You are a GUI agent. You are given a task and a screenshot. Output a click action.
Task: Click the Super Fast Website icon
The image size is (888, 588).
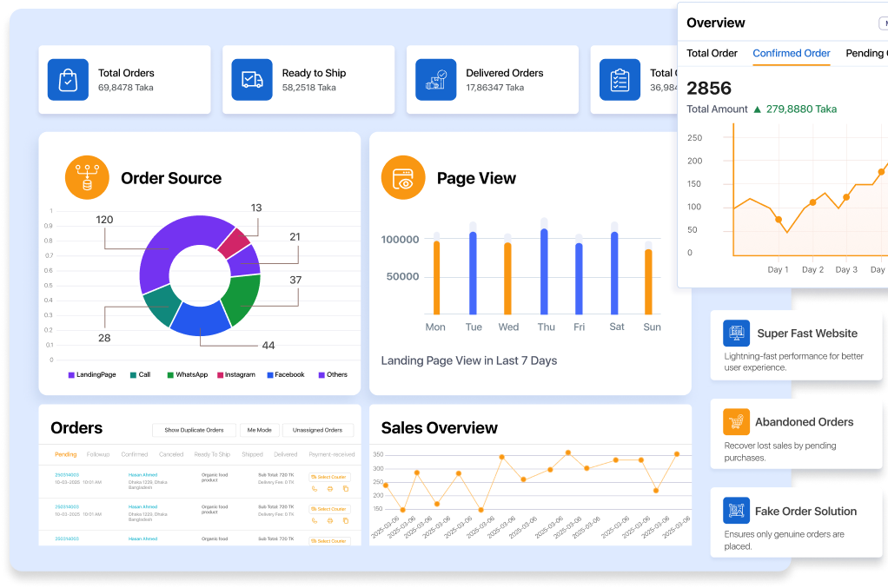point(736,334)
